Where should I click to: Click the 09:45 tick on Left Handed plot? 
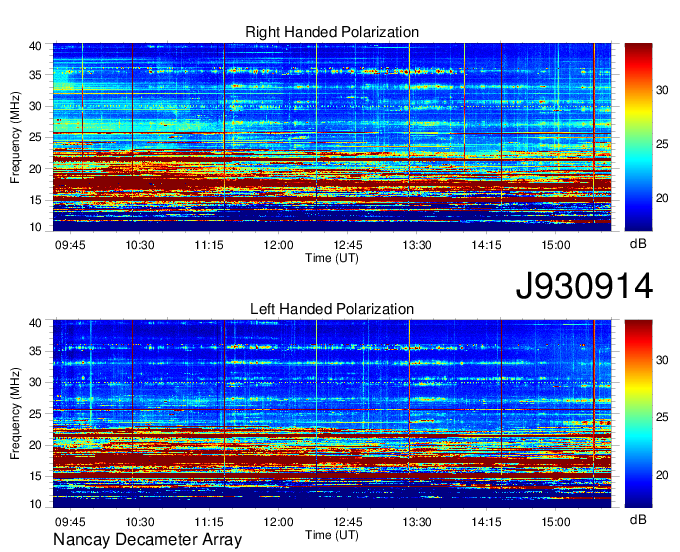(70, 522)
